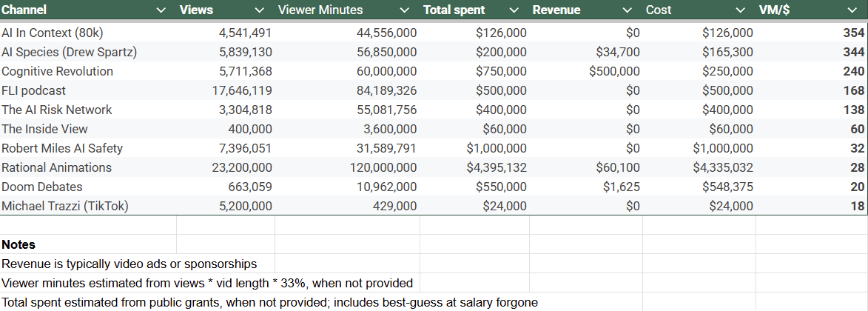The image size is (868, 311).
Task: Open the Cost column filter dropdown
Action: pyautogui.click(x=741, y=10)
